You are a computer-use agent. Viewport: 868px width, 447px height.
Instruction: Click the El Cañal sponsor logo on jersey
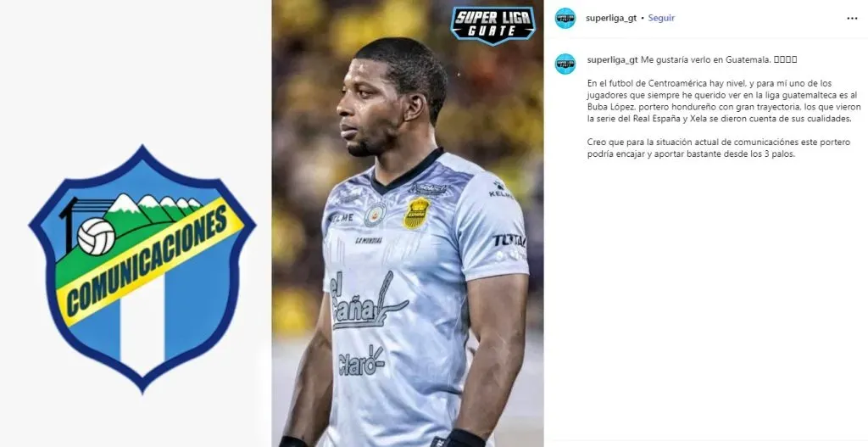[x=368, y=302]
